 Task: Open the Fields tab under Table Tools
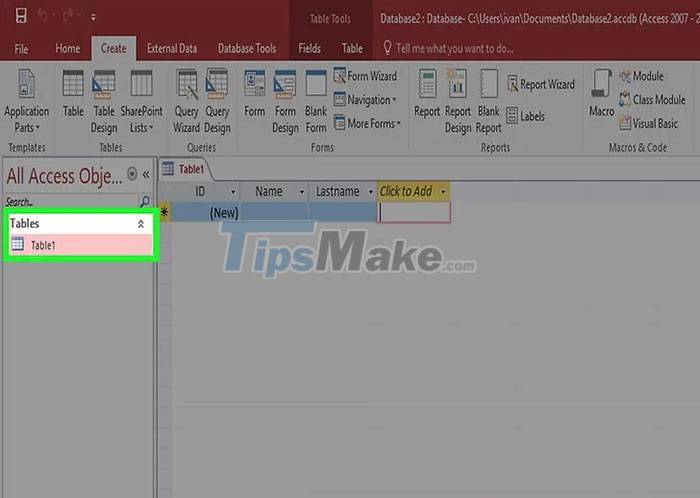(309, 48)
